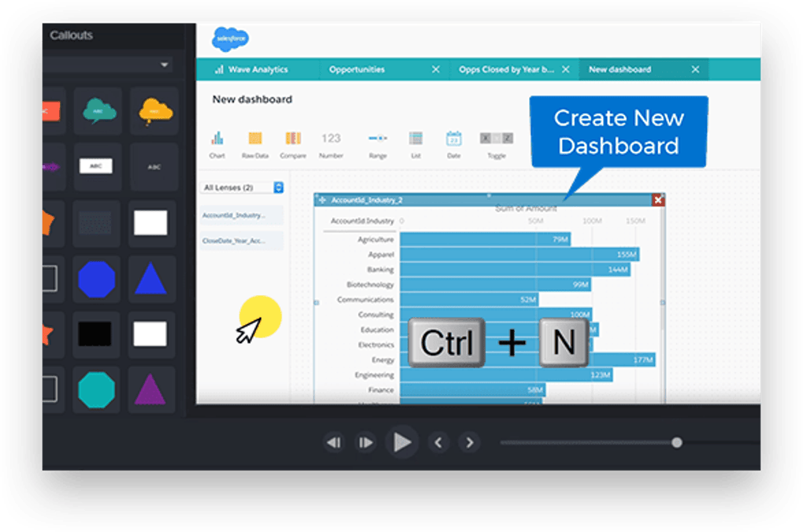Choose the blue triangle shape
Screen dimensions: 803x532
(150, 279)
